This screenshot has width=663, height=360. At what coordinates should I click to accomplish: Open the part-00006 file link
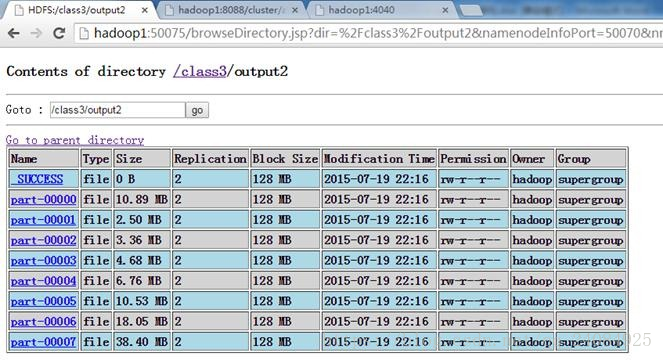(x=44, y=321)
